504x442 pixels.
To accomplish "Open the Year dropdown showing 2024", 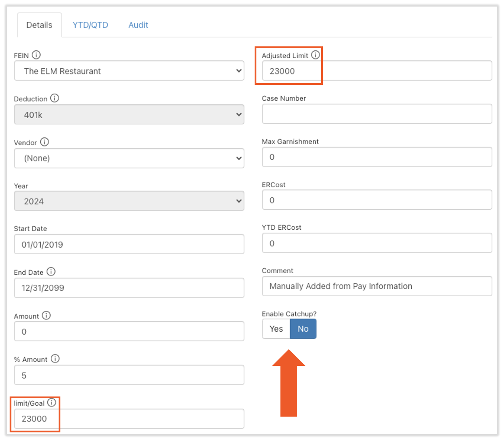I will [x=129, y=201].
